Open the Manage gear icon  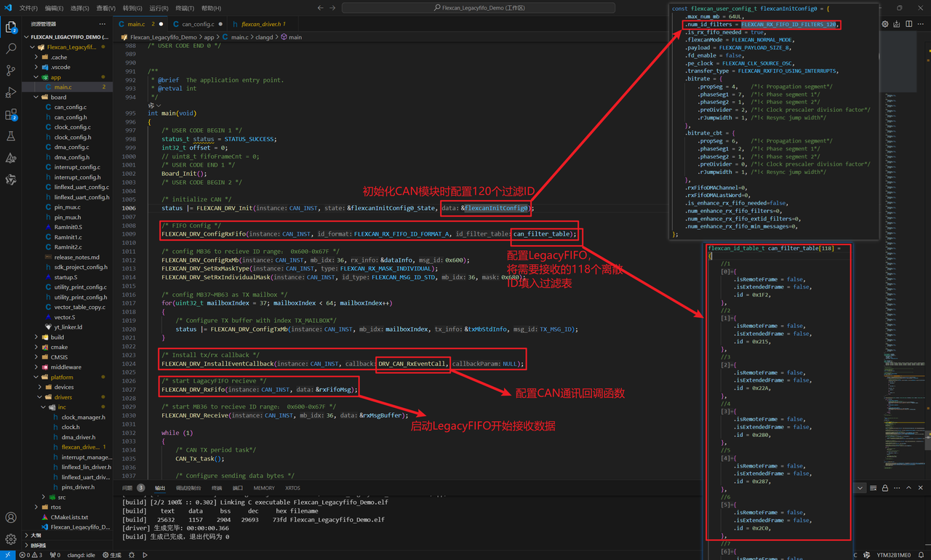(x=11, y=539)
